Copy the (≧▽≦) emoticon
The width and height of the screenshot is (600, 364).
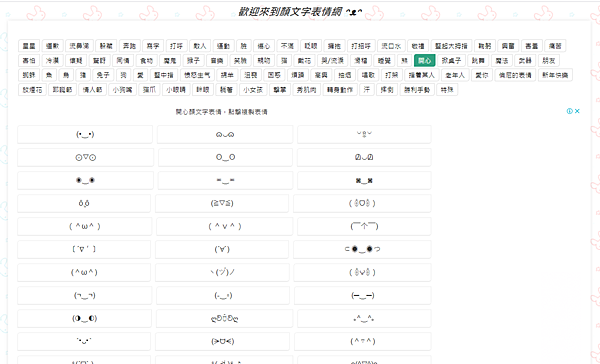tap(222, 203)
